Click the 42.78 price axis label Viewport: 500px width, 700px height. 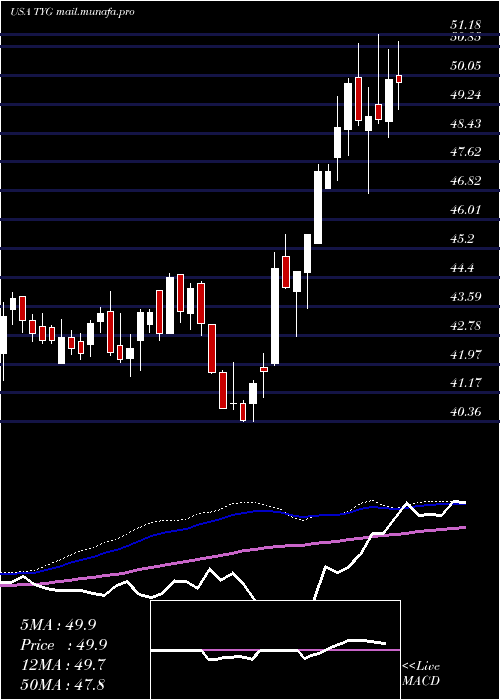coord(465,325)
